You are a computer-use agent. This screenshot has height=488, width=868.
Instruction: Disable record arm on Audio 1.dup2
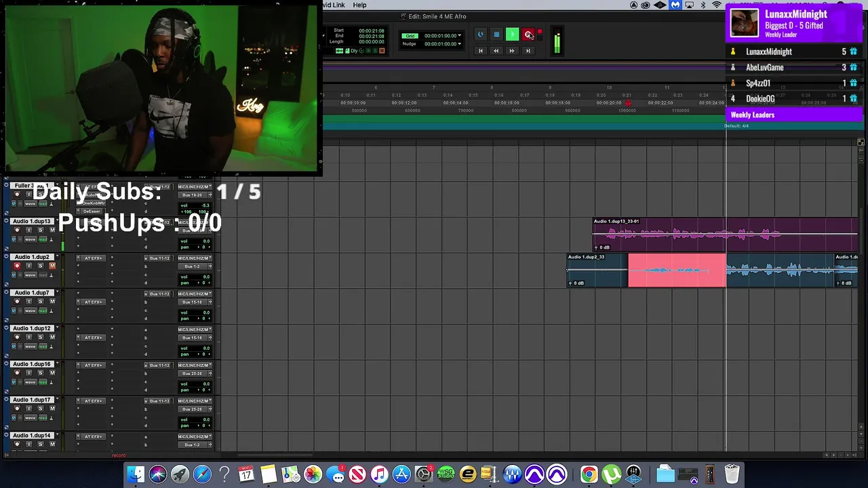coord(17,266)
